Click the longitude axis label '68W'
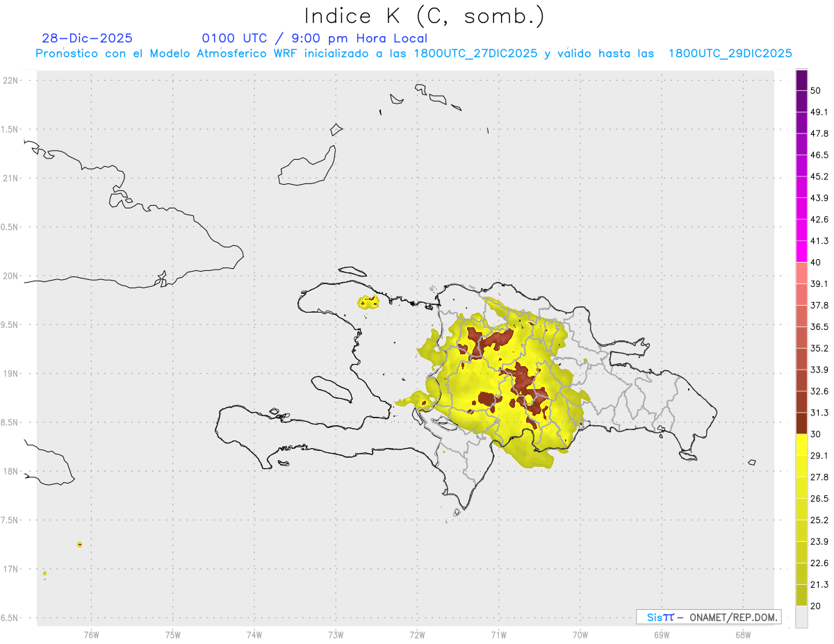834x644 pixels. [743, 634]
